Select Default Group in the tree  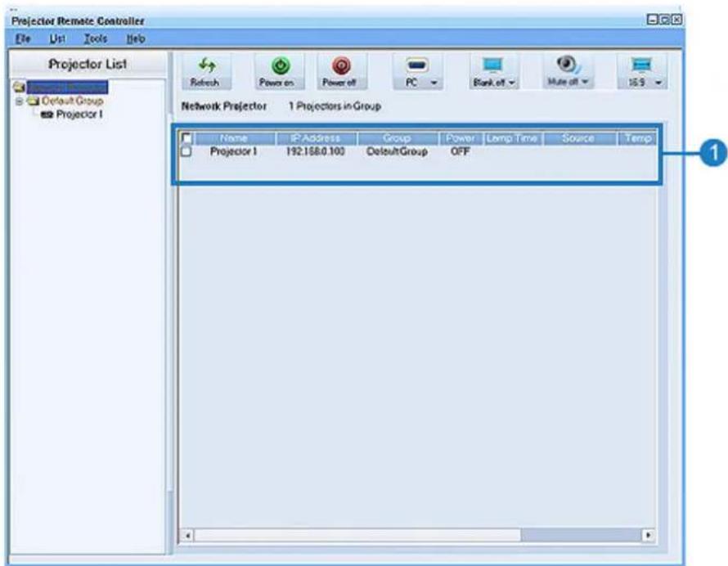click(x=73, y=101)
